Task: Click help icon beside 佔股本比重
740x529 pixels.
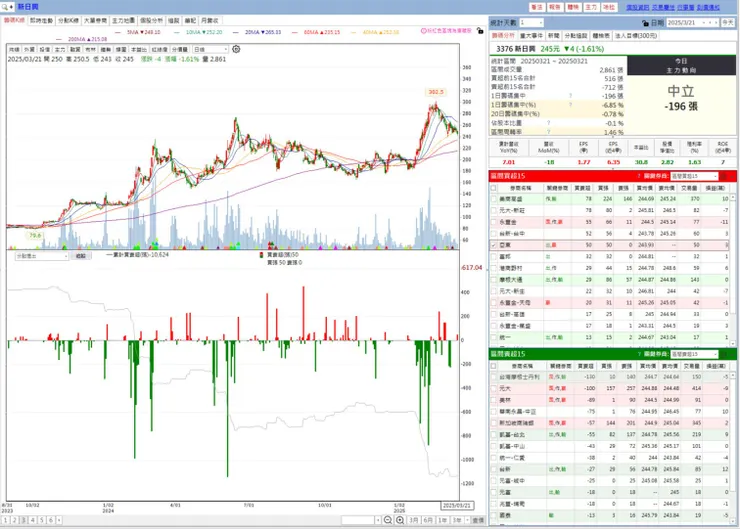Action: point(548,123)
